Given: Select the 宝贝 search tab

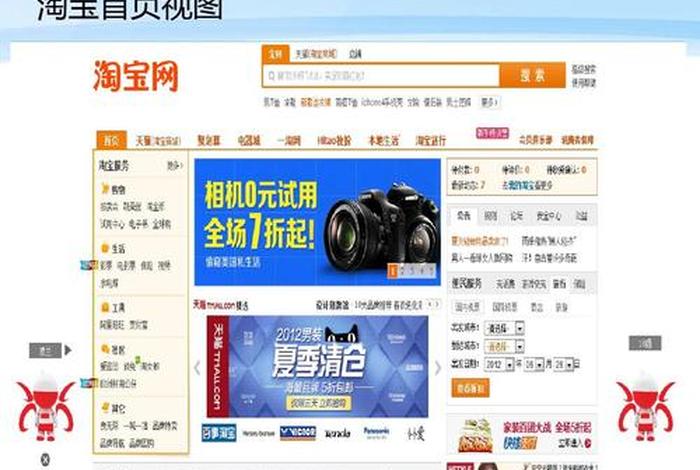Looking at the screenshot, I should pos(275,54).
